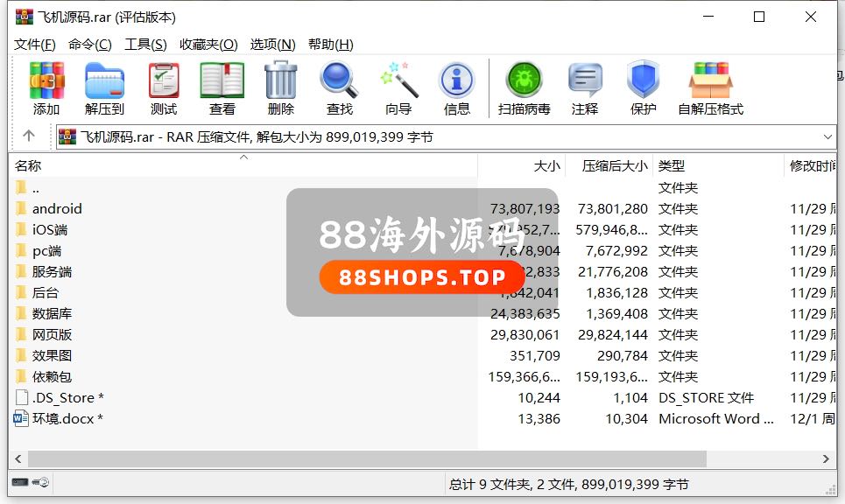Open the 查找 (Find) magnifier tool
845x504 pixels.
click(x=339, y=88)
